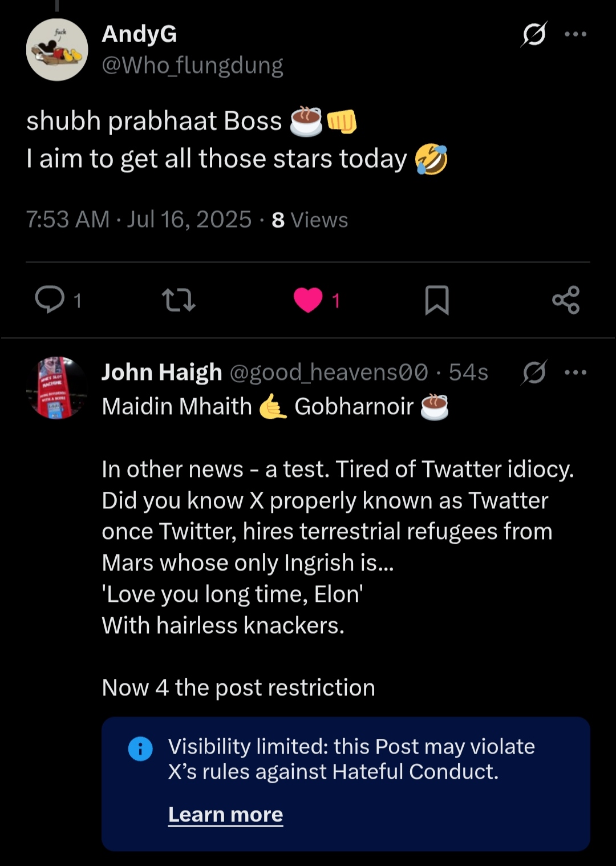Open more options on John Haigh's reply
Screen dimensions: 616x866
[x=576, y=373]
